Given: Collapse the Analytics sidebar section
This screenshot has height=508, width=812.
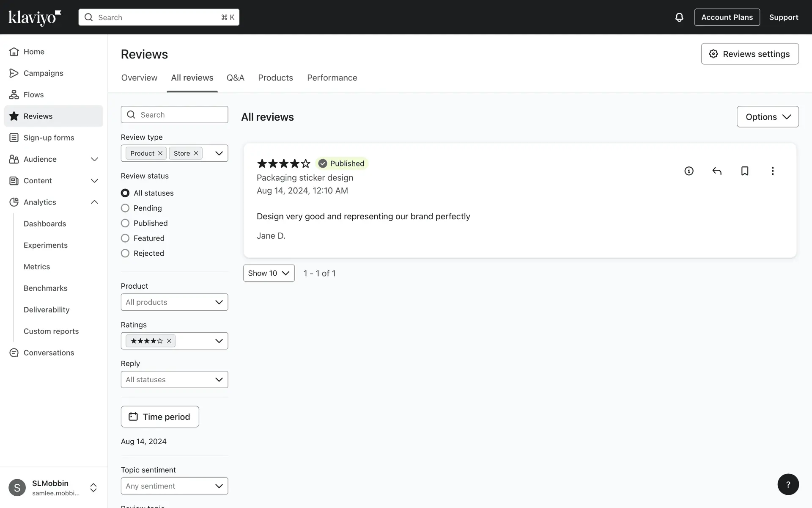Looking at the screenshot, I should [94, 202].
